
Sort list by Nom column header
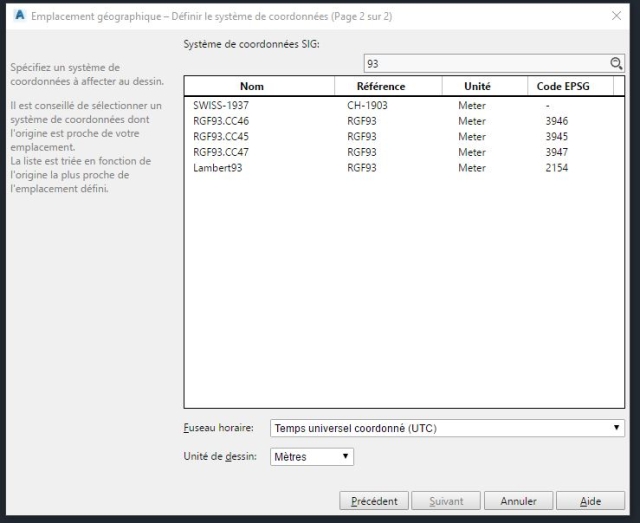[x=259, y=86]
